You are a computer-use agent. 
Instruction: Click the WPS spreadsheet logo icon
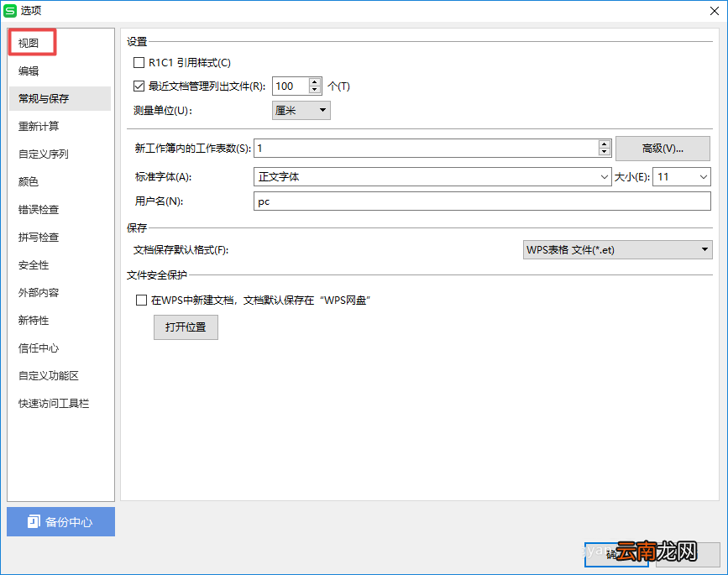click(x=10, y=10)
